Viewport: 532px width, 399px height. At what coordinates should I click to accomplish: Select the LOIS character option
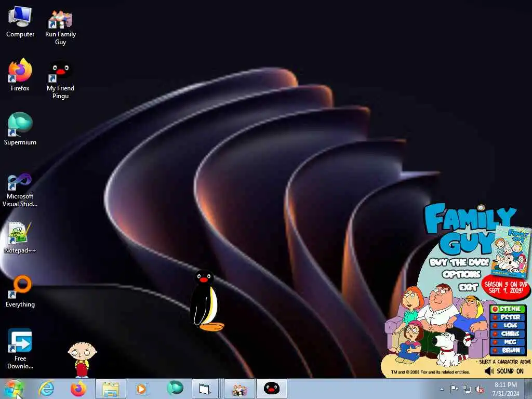pyautogui.click(x=508, y=325)
